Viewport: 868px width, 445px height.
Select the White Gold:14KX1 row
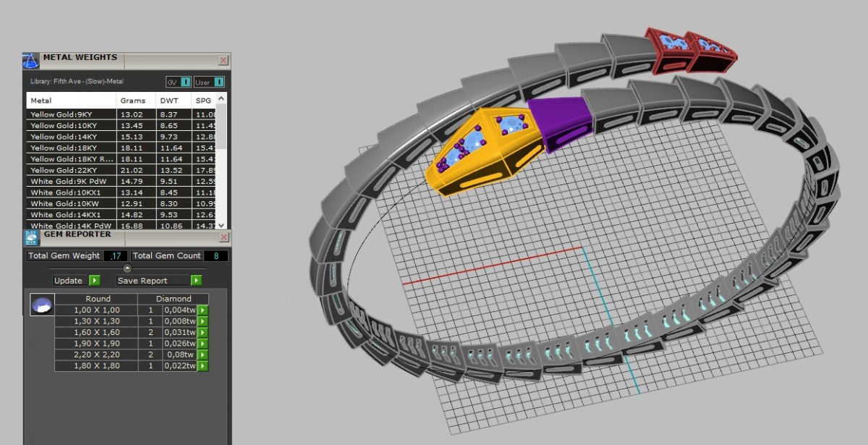click(122, 215)
